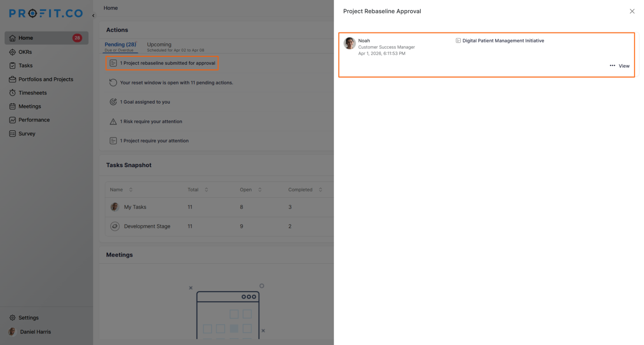
Task: Click the Settings gear icon
Action: 12,318
